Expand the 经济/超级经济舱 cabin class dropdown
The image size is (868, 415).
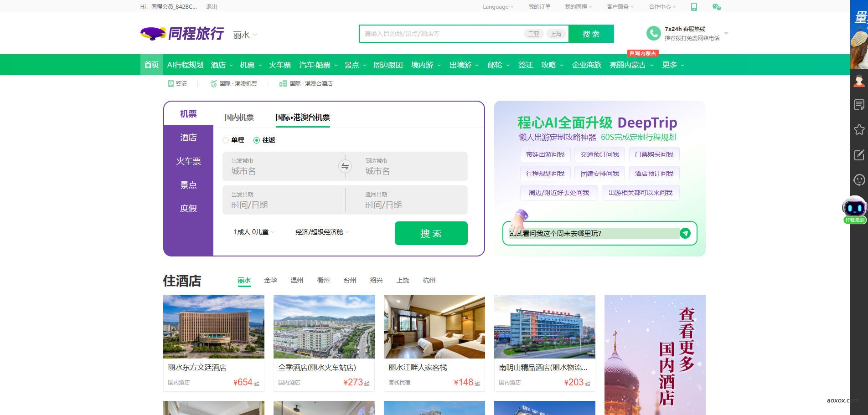(320, 232)
